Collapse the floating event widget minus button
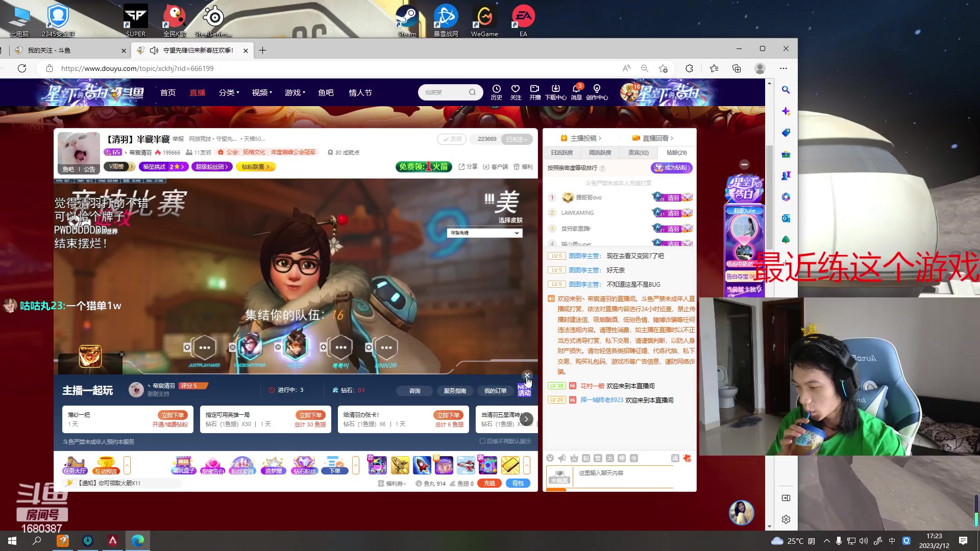980x551 pixels. (745, 164)
